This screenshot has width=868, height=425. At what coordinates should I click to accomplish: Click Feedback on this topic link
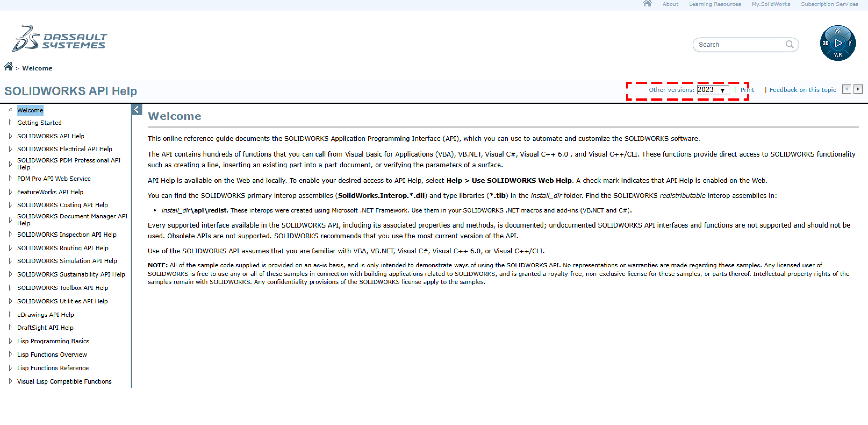point(802,90)
